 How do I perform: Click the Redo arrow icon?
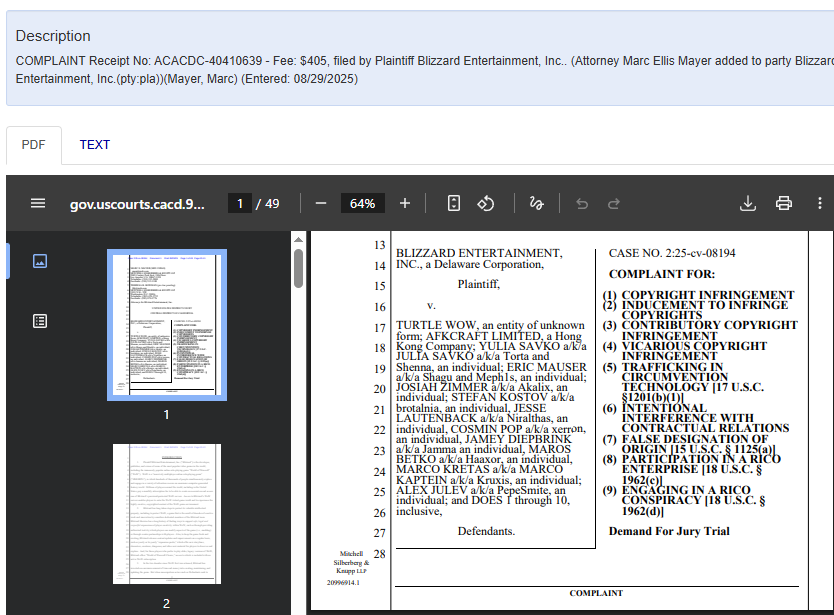(614, 204)
